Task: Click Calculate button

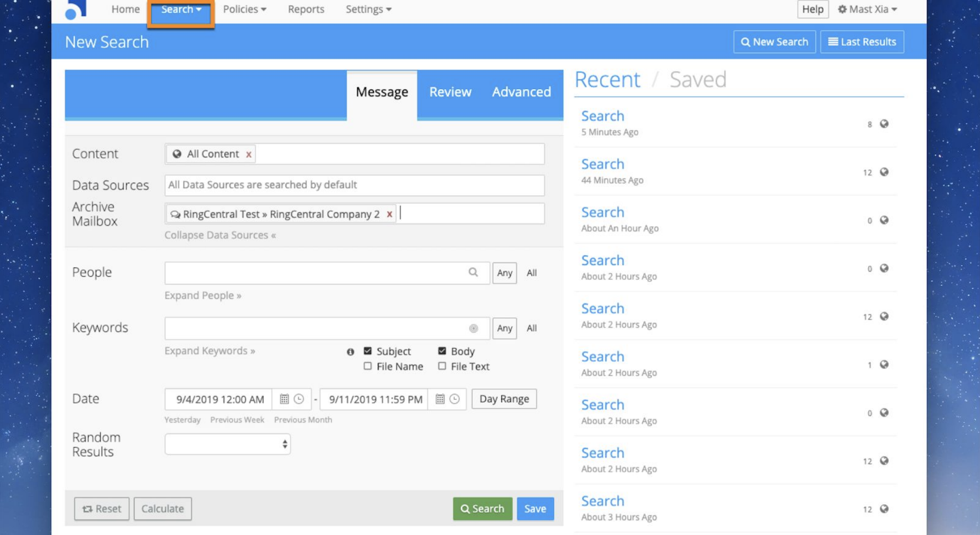Action: (162, 509)
